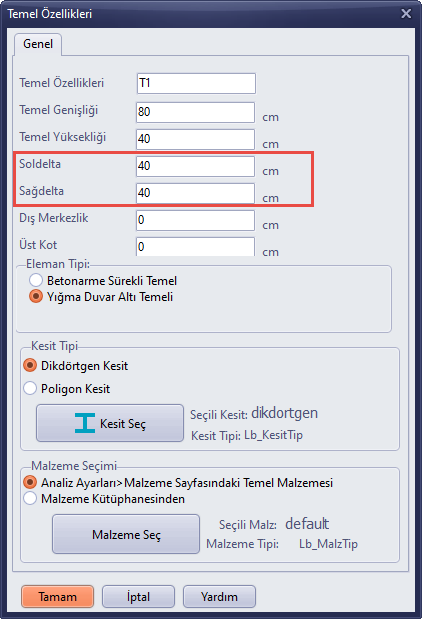Switch to the Genel tab
The image size is (422, 619).
click(38, 44)
